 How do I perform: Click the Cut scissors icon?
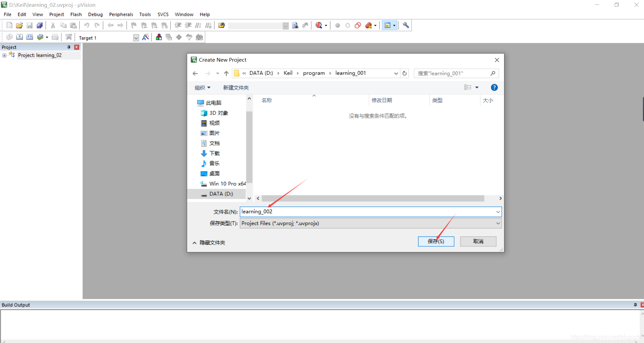click(x=53, y=25)
